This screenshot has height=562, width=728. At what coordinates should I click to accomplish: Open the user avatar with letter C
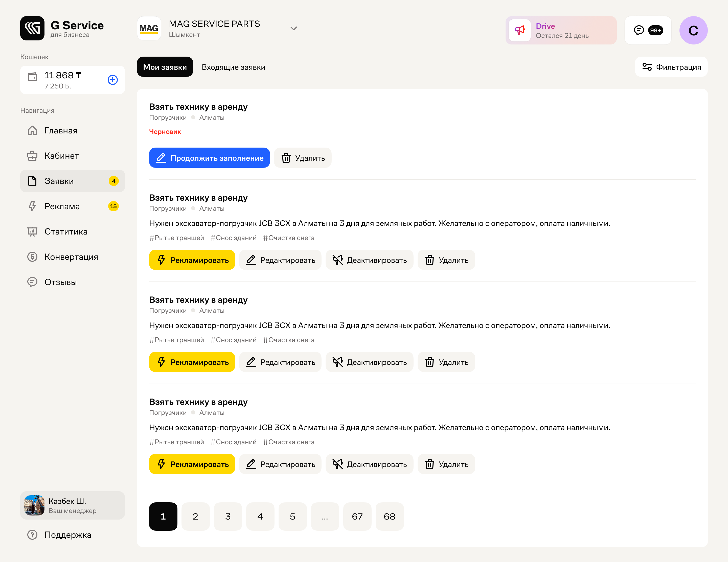tap(693, 30)
